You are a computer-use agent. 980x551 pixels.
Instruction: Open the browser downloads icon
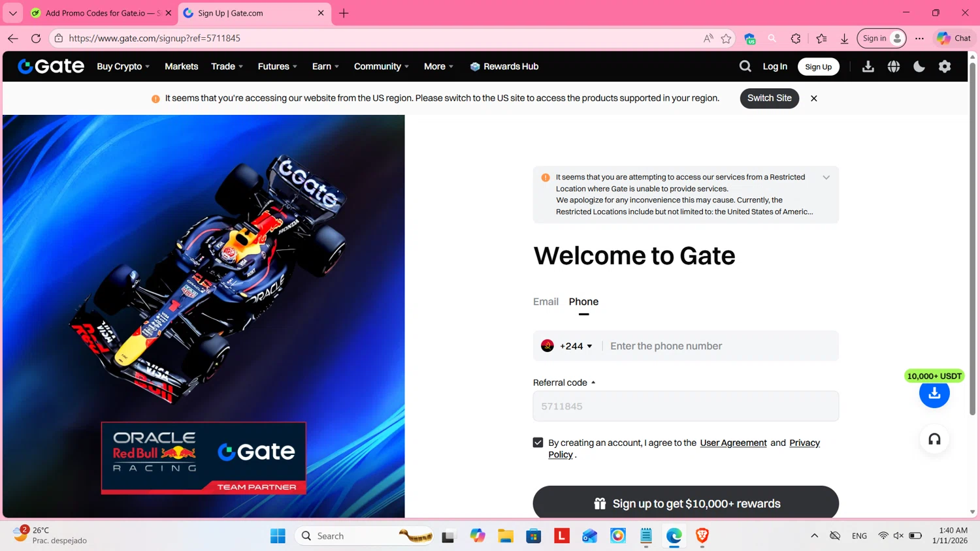(x=844, y=39)
